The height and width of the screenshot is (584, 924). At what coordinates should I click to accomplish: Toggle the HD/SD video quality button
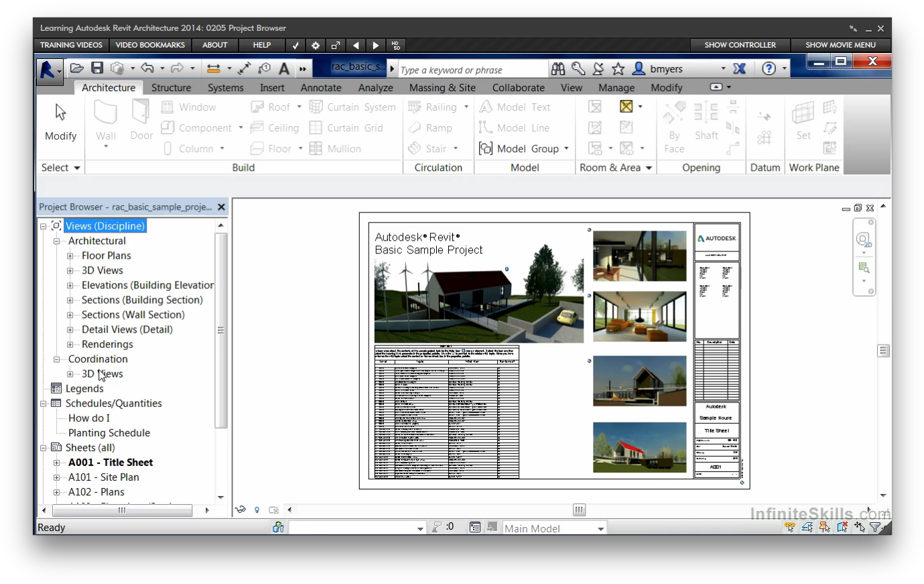pos(396,46)
